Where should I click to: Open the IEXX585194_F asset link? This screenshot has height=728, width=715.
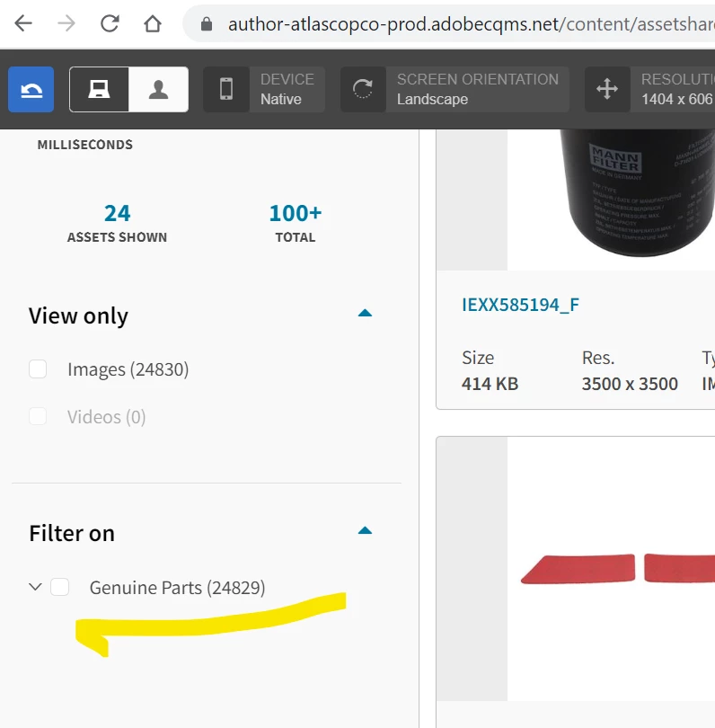(520, 305)
